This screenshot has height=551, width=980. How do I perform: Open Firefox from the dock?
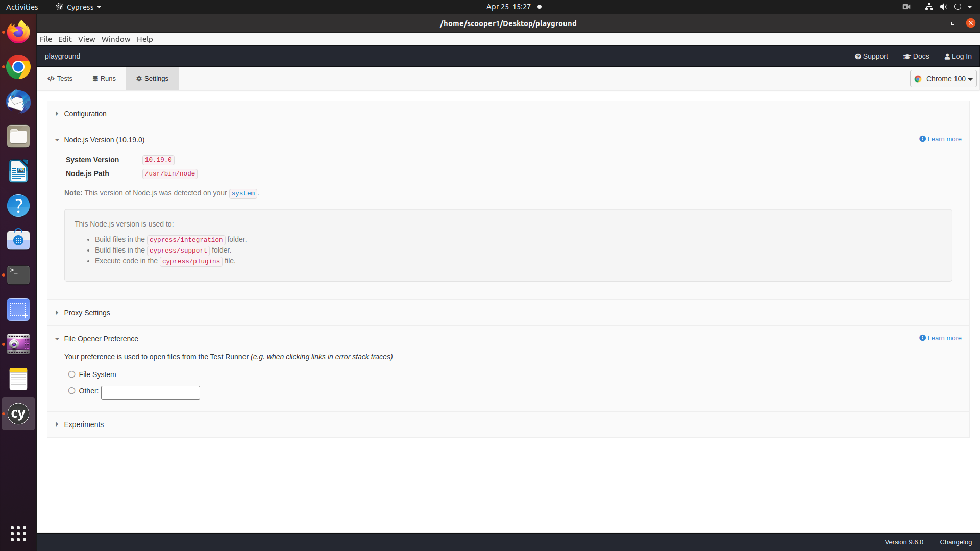coord(18,32)
